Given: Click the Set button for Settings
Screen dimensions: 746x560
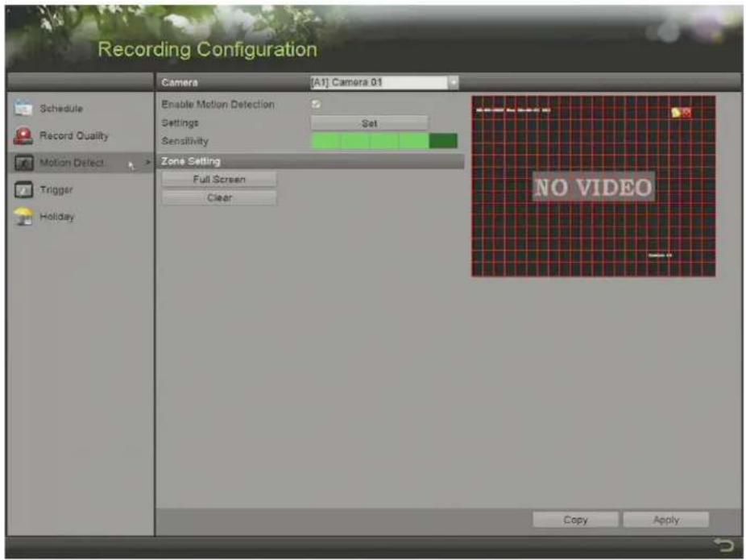Looking at the screenshot, I should coord(369,123).
